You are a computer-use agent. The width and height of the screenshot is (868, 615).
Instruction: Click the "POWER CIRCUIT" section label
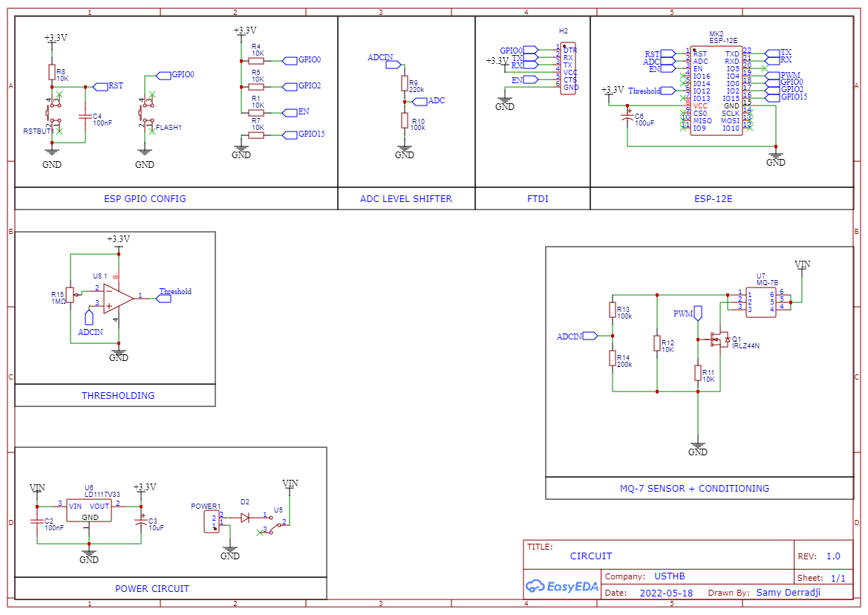152,589
